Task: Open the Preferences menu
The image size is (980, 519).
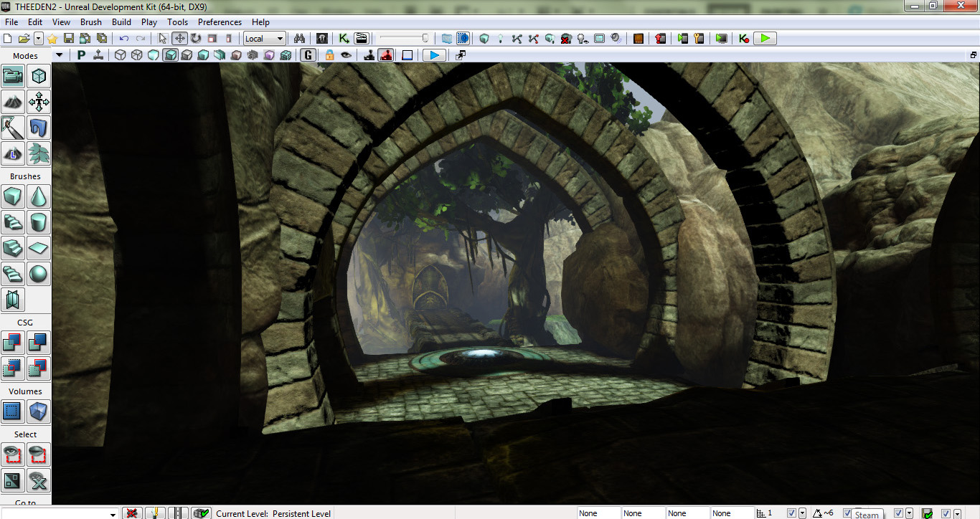Action: click(220, 22)
